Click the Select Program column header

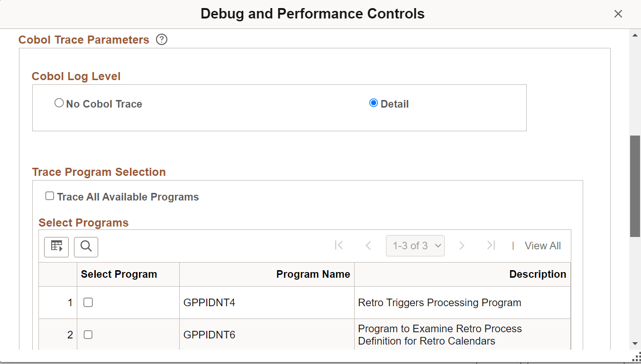[119, 274]
